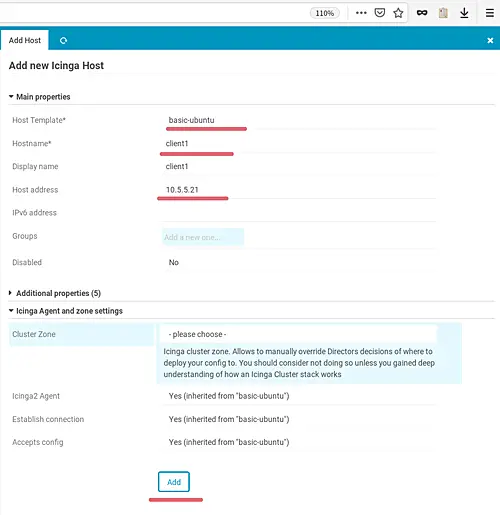Click the Cluster Zone label
This screenshot has width=500, height=515.
(x=34, y=334)
